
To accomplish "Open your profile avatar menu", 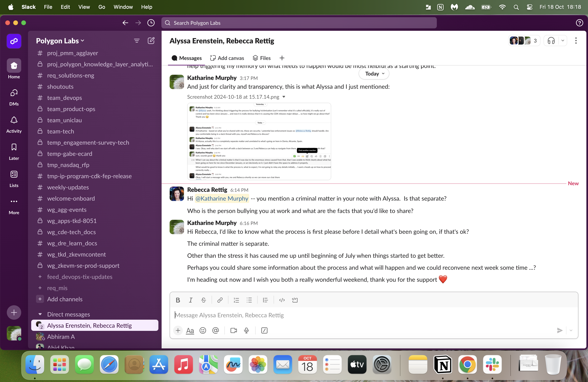I will [x=14, y=333].
